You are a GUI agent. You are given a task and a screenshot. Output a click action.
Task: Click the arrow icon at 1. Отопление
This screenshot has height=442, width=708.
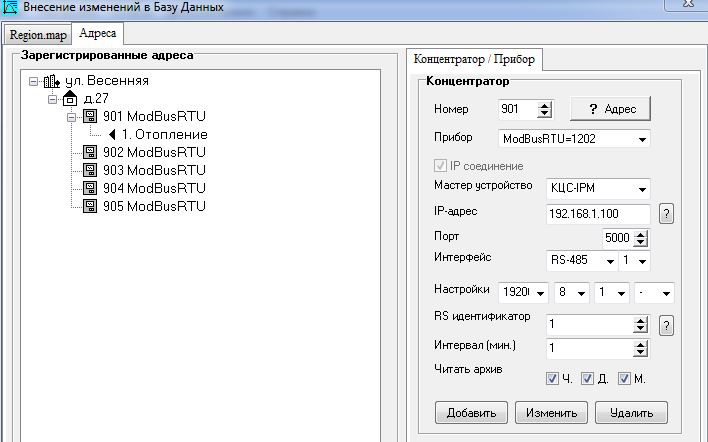click(x=112, y=135)
